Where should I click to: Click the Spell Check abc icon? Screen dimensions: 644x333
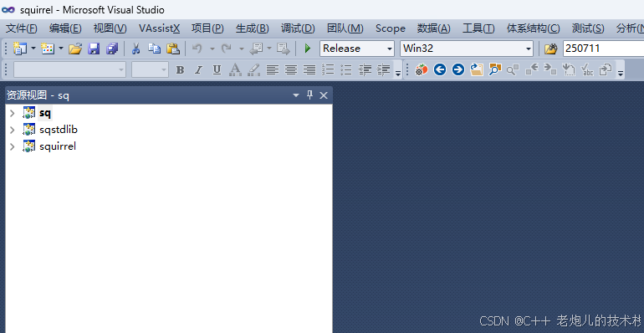[587, 70]
